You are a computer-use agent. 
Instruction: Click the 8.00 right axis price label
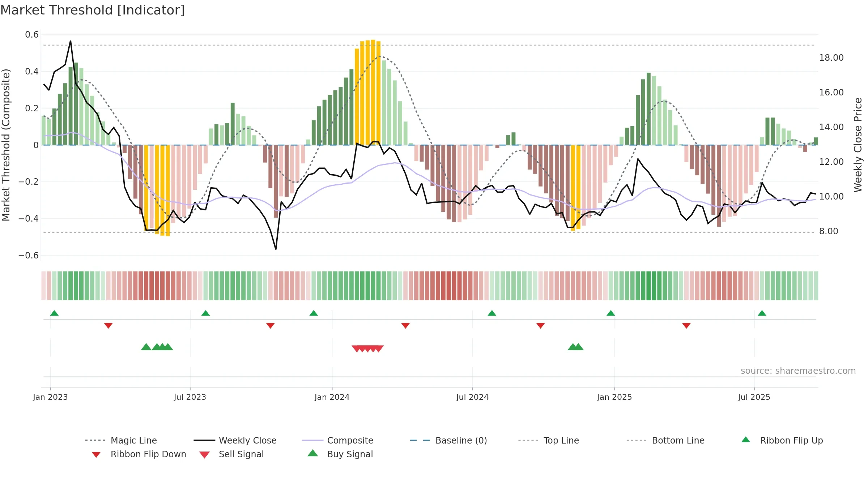tap(829, 231)
